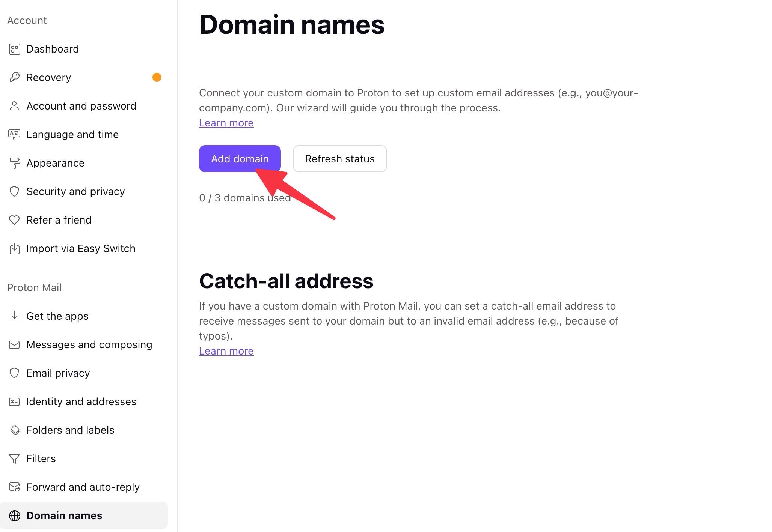Viewport: 772px width, 532px height.
Task: Click Get the apps sidebar option
Action: [x=57, y=316]
